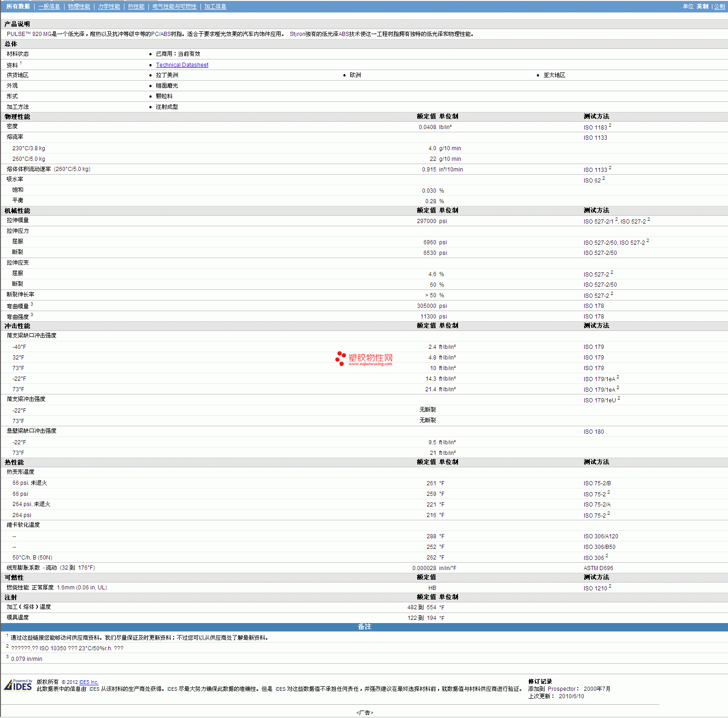The width and height of the screenshot is (728, 718).
Task: Follow the IDES Inc. copyright link
Action: 88,682
